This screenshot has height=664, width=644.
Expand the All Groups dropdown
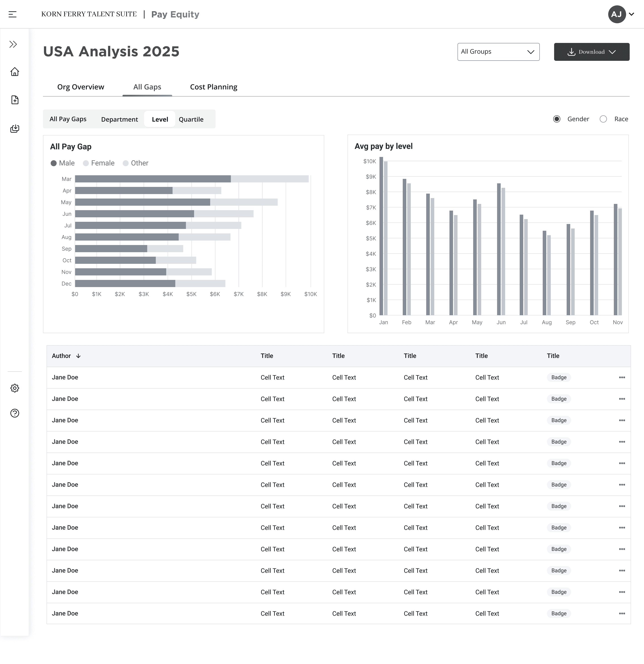click(498, 52)
